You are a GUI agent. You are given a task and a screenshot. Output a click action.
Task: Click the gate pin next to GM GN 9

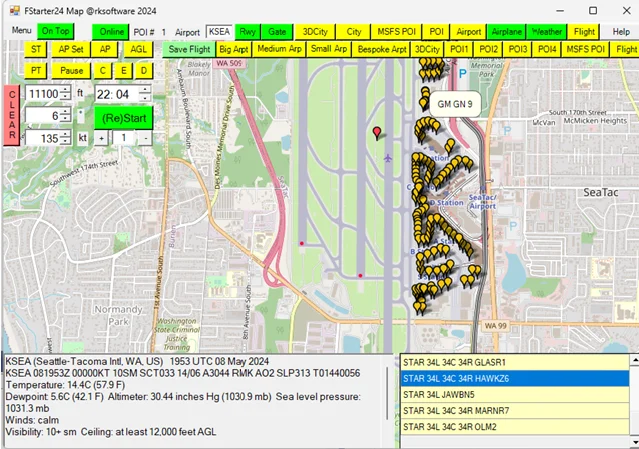[424, 103]
